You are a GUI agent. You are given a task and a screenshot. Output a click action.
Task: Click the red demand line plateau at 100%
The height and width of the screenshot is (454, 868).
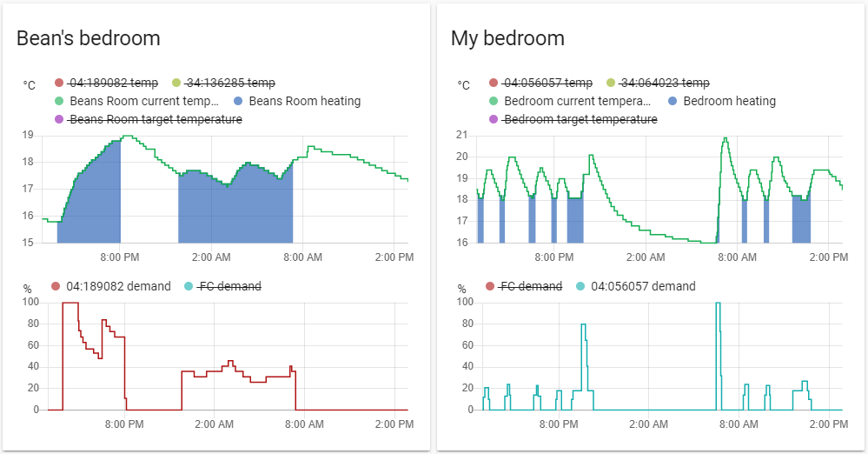(70, 303)
